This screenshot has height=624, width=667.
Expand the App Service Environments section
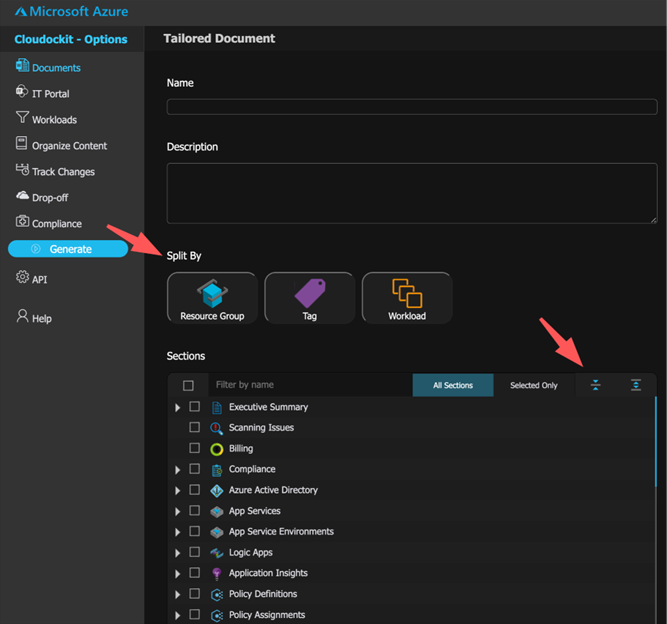pyautogui.click(x=178, y=532)
